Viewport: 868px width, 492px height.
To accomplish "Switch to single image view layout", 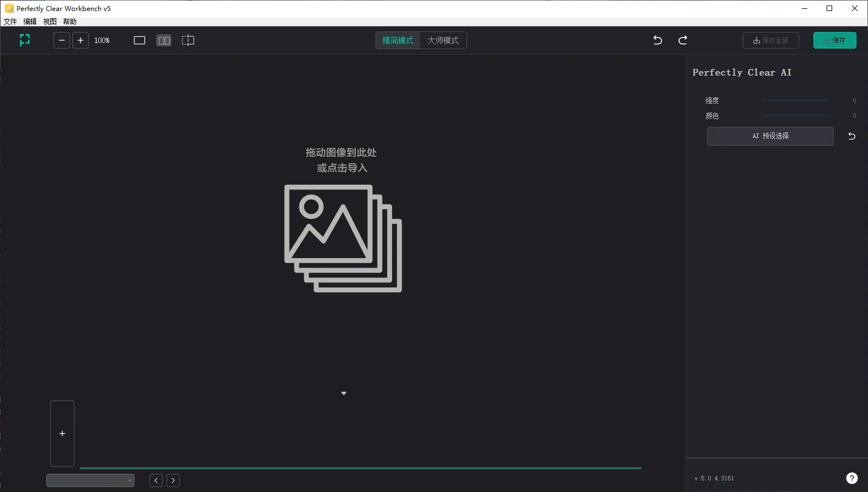I will point(140,40).
